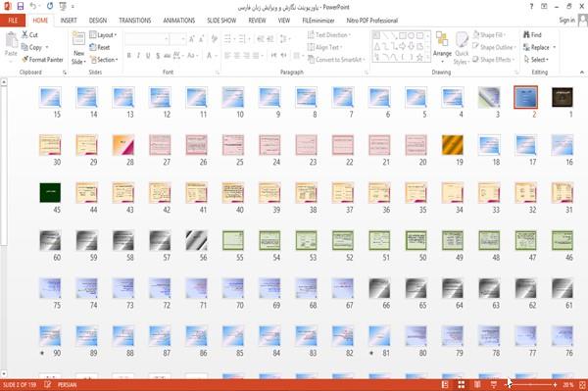Click the Cut icon in Clipboard
This screenshot has height=391, width=588.
(x=24, y=34)
